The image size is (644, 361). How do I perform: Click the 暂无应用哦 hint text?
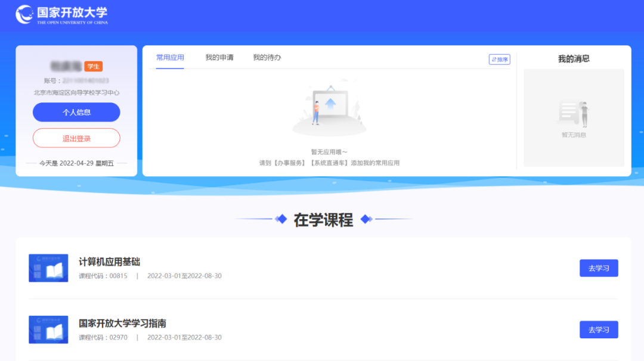(x=329, y=152)
